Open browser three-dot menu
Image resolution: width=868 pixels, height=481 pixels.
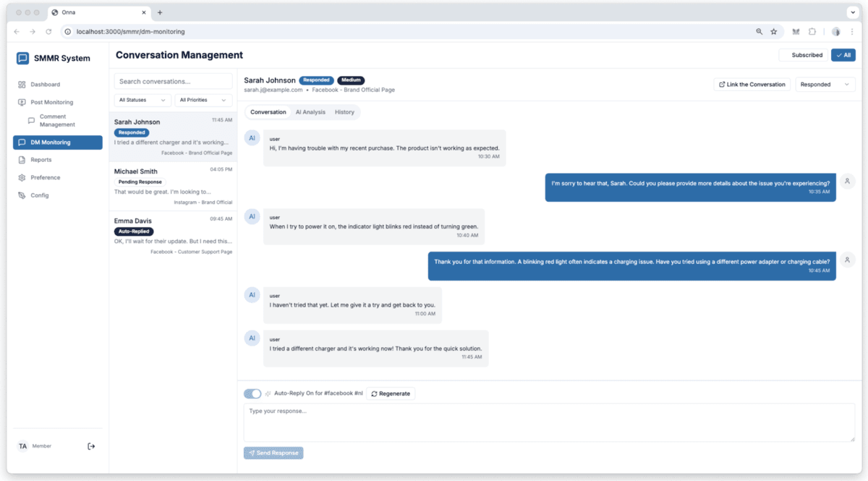[x=853, y=32]
